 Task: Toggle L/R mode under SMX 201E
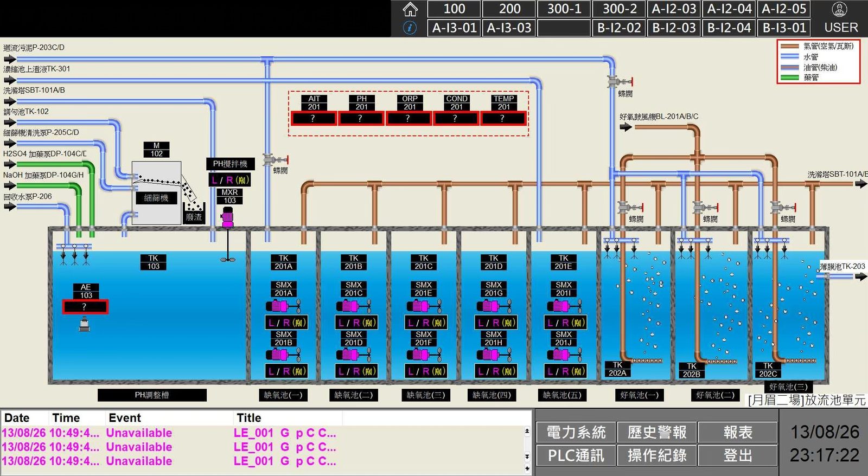click(x=426, y=323)
